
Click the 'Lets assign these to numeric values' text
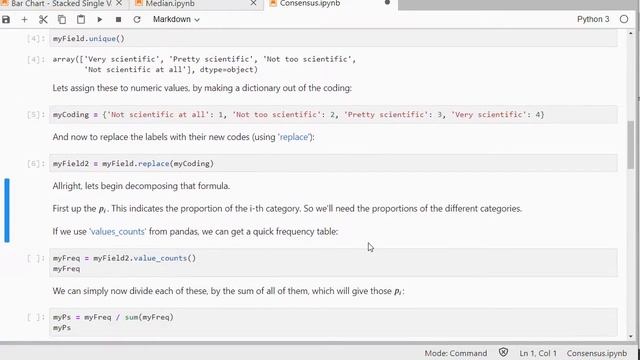tap(202, 88)
